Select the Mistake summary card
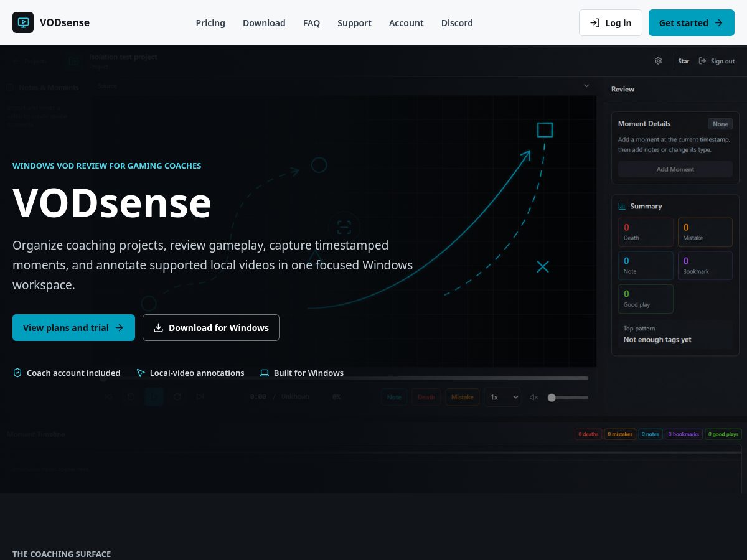This screenshot has height=560, width=747. [x=705, y=232]
